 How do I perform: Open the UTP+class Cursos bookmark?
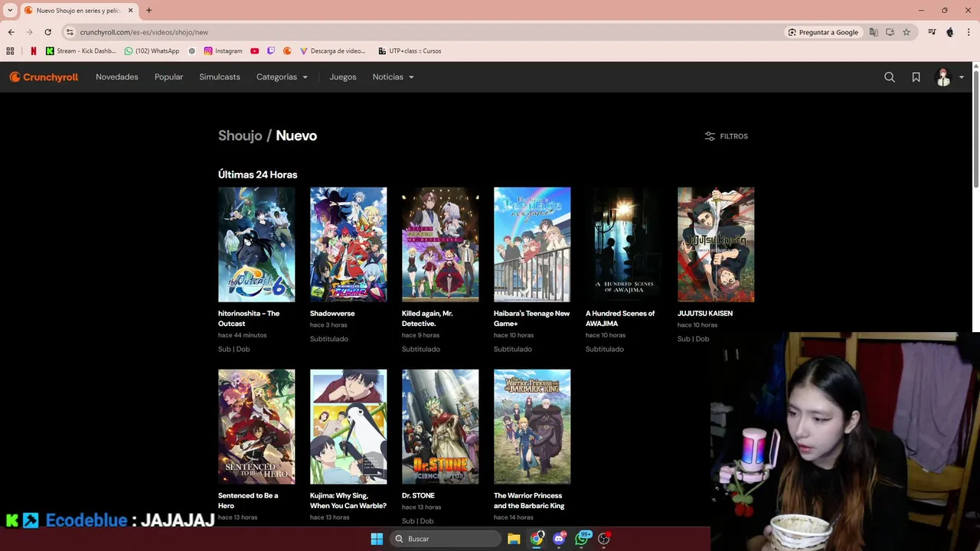[x=410, y=51]
